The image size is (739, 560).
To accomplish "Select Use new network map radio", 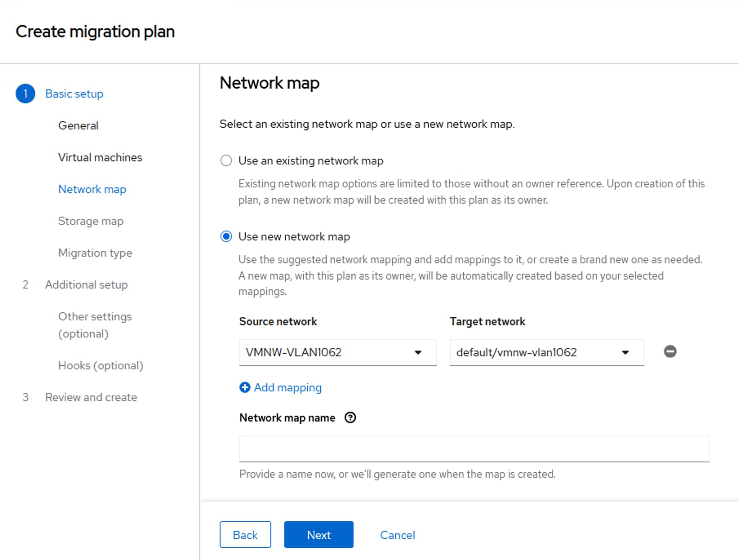I will [226, 236].
